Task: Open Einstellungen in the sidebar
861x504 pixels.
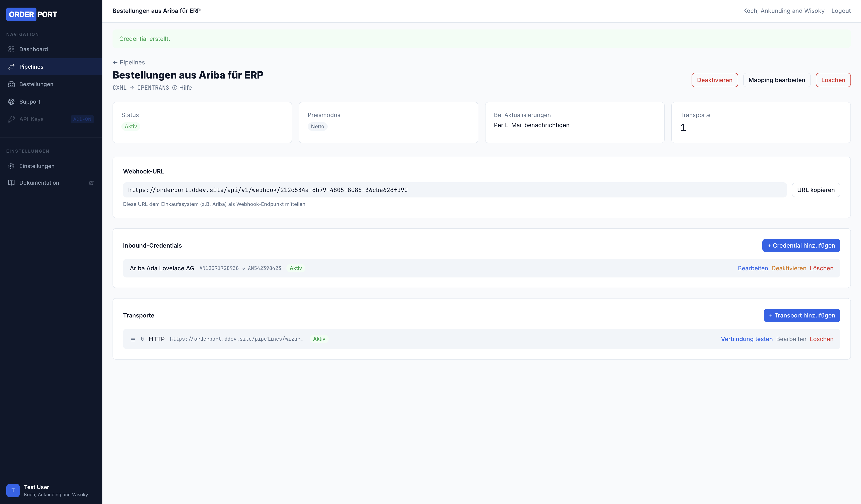Action: pos(51,166)
